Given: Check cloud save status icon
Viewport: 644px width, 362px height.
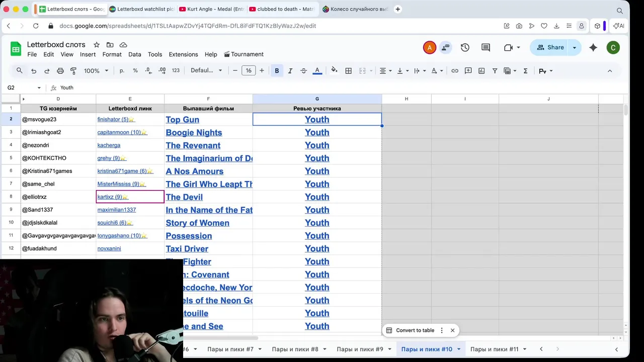Looking at the screenshot, I should pyautogui.click(x=123, y=45).
